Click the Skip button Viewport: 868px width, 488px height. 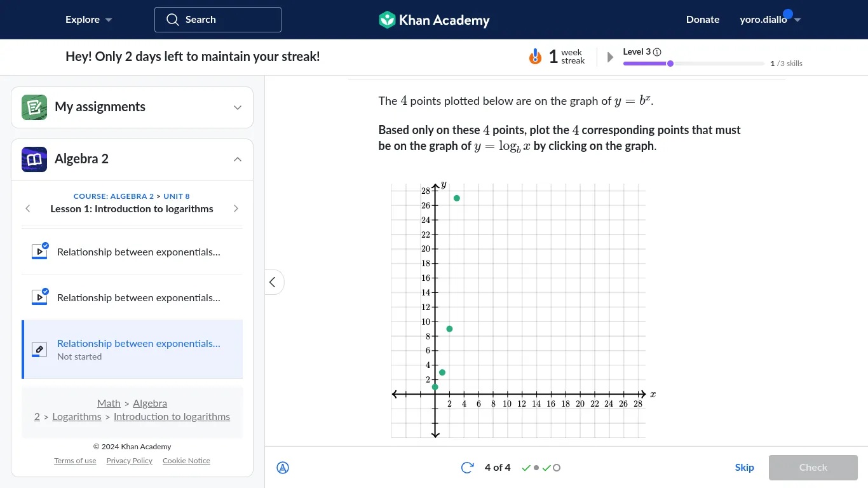(744, 467)
